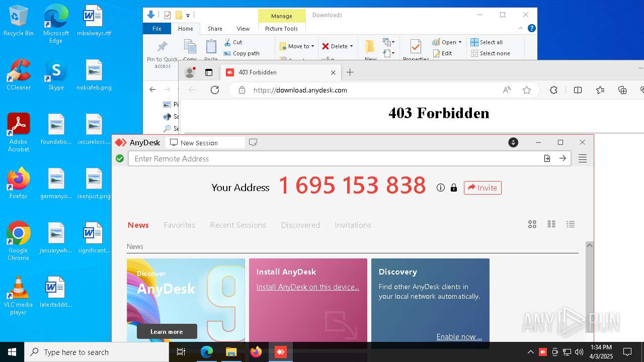This screenshot has width=644, height=362.
Task: Switch to the View ribbon tab
Action: pos(243,29)
